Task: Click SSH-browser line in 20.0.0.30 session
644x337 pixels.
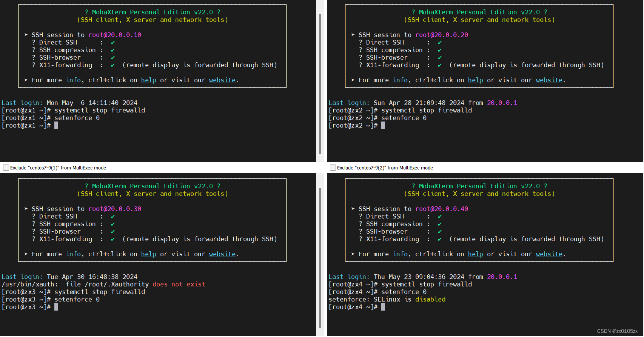Action: click(73, 232)
